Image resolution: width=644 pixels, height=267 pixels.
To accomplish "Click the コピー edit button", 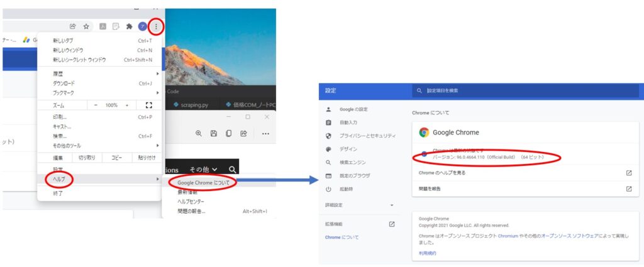I will click(x=116, y=158).
